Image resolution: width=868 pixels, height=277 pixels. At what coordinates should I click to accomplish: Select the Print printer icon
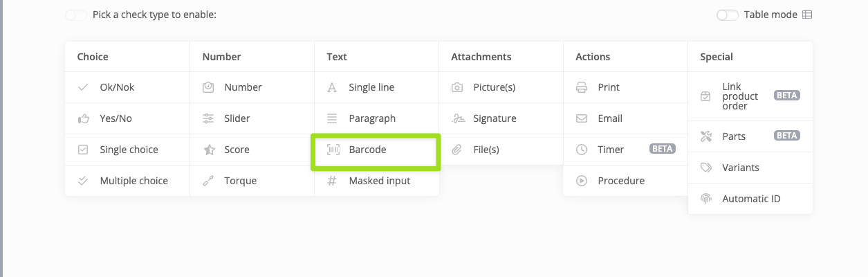582,87
